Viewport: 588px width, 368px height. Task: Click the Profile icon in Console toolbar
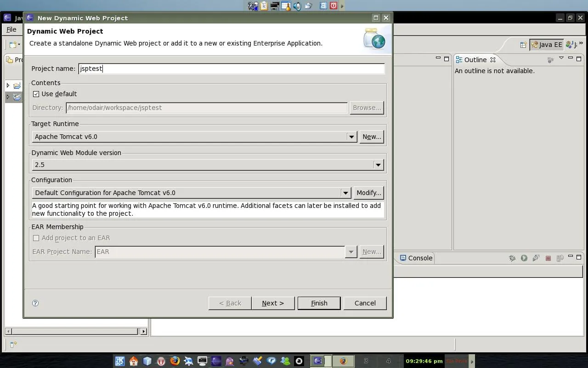tap(536, 258)
